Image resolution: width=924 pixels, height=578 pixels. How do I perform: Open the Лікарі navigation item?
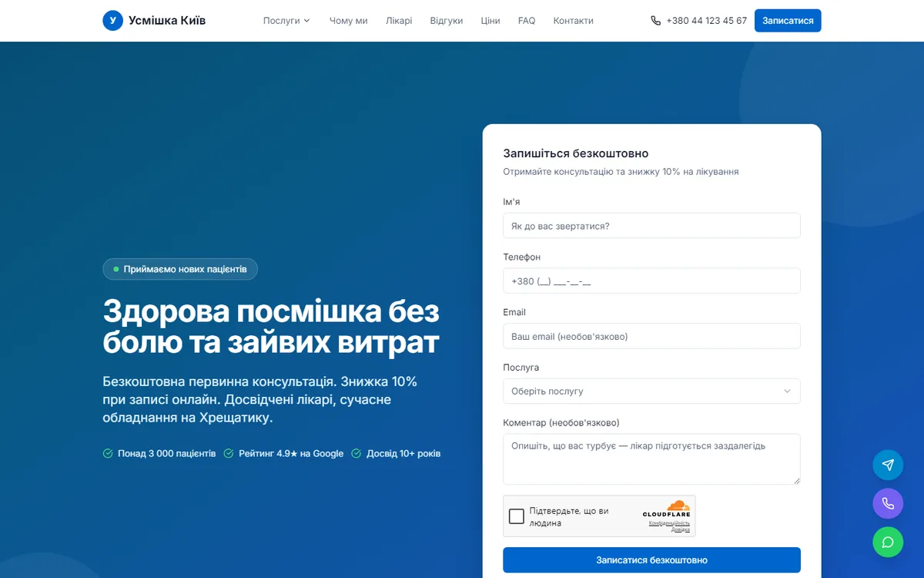399,21
